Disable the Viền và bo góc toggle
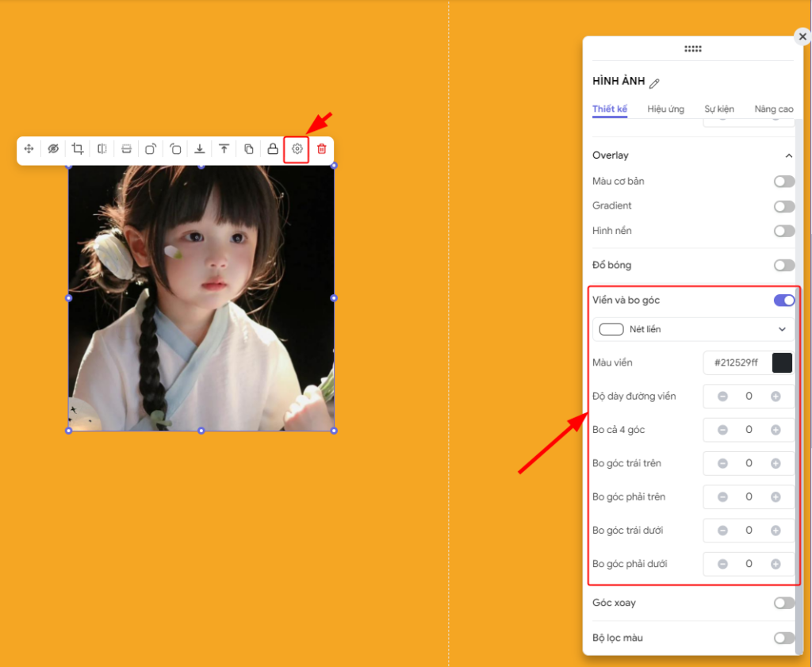The width and height of the screenshot is (812, 667). tap(784, 301)
